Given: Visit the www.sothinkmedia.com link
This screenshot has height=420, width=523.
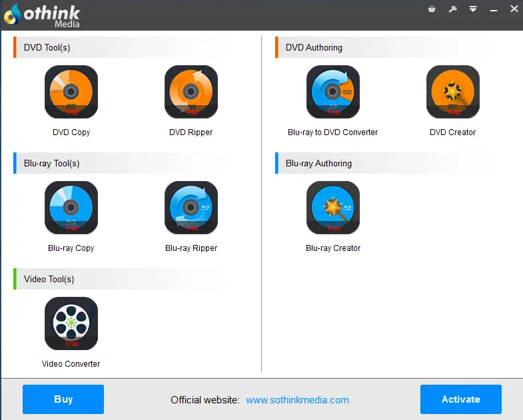Looking at the screenshot, I should 297,400.
